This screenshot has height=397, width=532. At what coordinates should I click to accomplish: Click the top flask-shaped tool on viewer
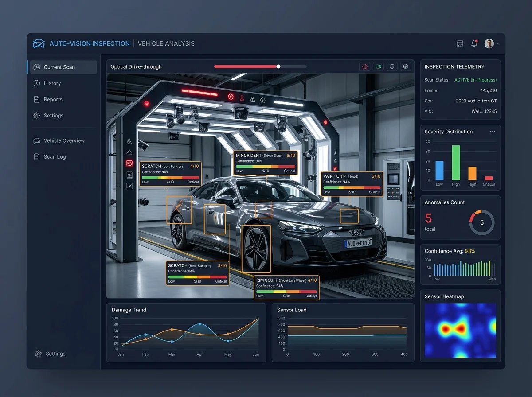tap(129, 141)
